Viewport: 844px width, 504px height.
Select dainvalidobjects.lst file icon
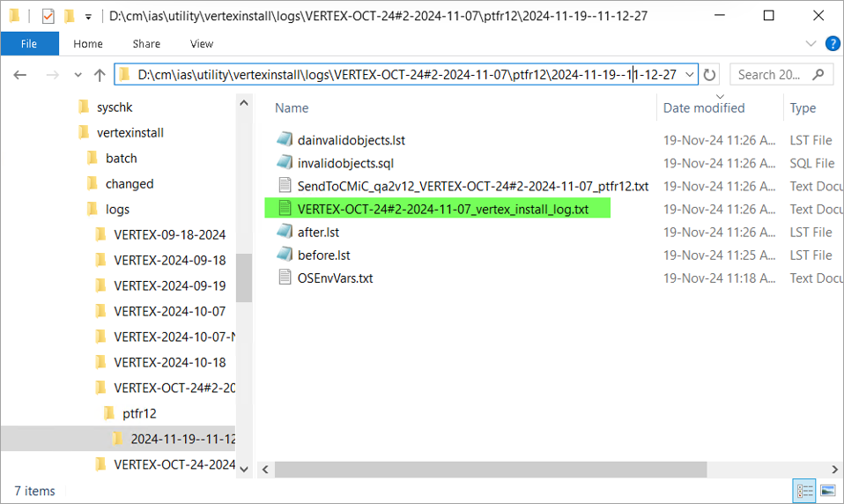click(x=285, y=139)
